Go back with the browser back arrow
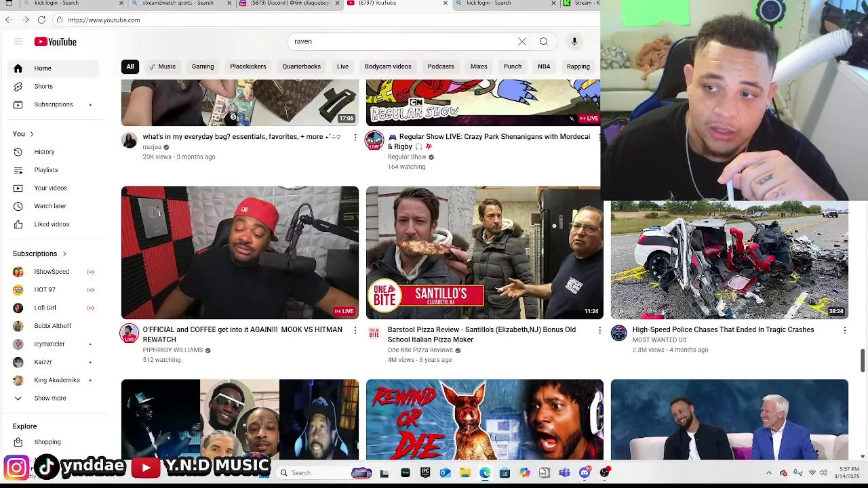 click(9, 20)
